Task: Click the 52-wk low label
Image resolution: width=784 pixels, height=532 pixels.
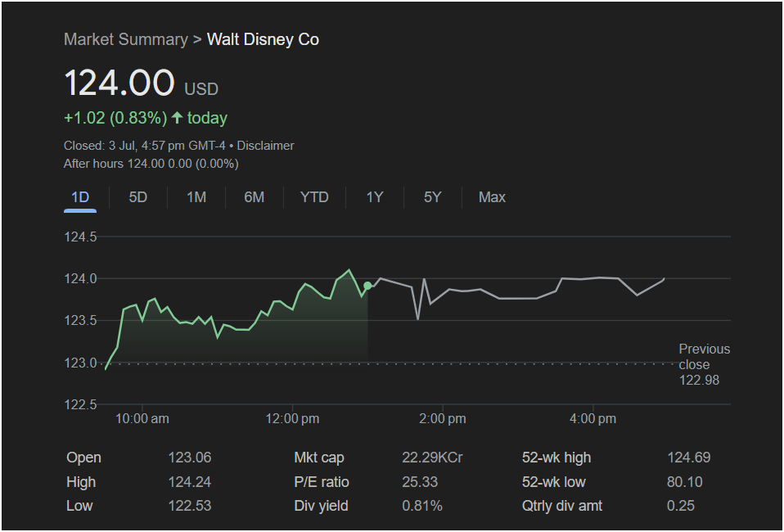Action: click(x=554, y=482)
